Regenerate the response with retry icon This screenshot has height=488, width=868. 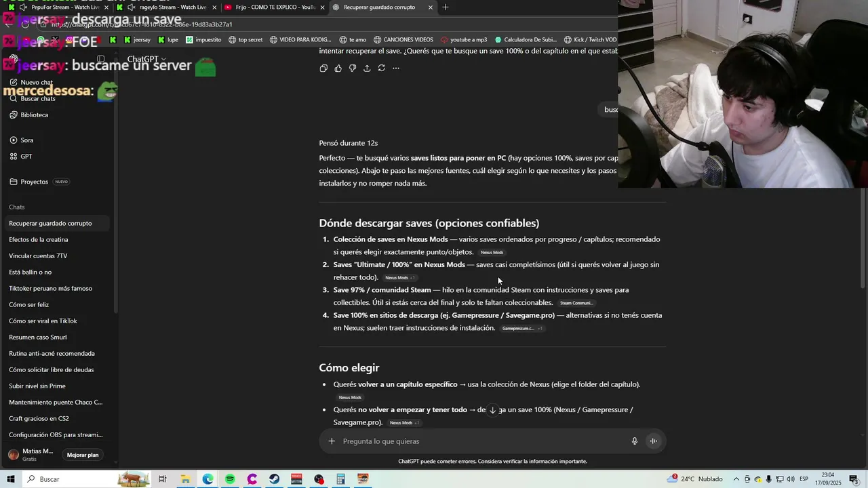pyautogui.click(x=382, y=68)
